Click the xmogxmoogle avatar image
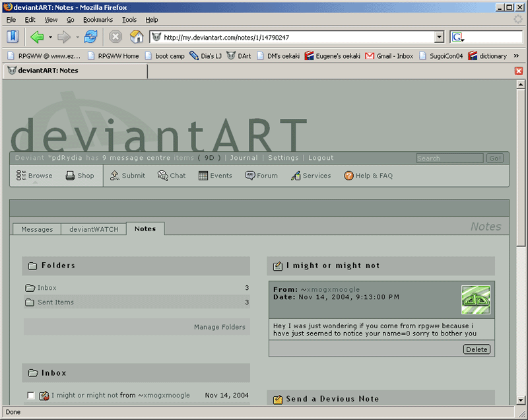Screen dimensions: 528x420 pos(476,300)
